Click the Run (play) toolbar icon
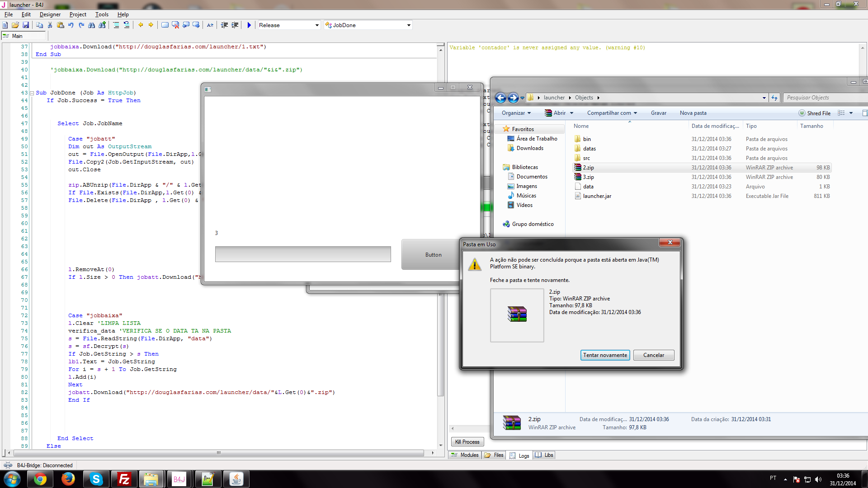 point(249,25)
